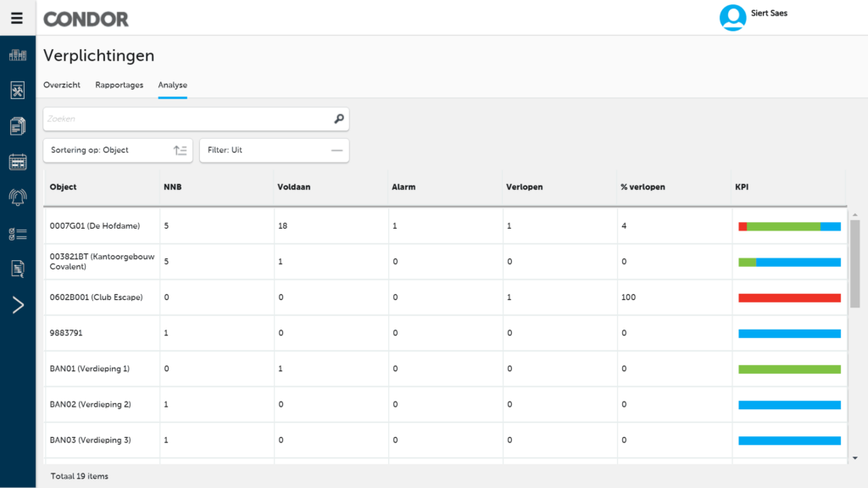Click the Verlopen value 1 for Club Escape
868x488 pixels.
click(509, 297)
